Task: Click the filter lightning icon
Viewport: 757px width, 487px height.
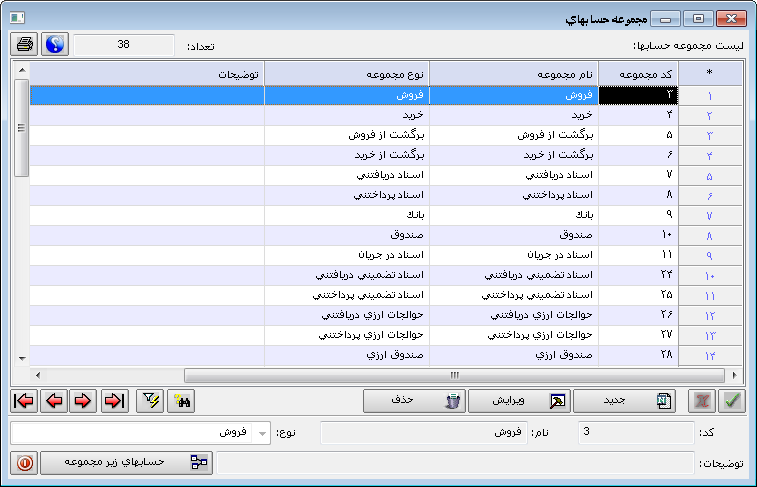Action: click(150, 401)
